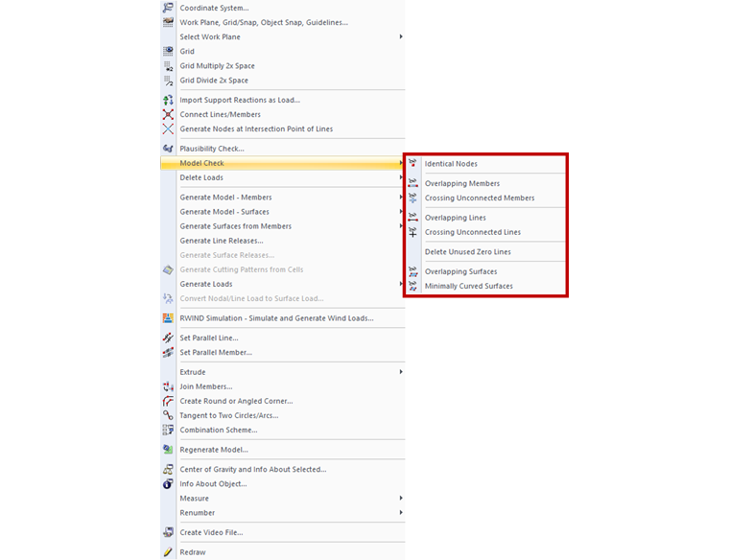
Task: Expand Generate Model - Surfaces submenu arrow
Action: [x=401, y=212]
